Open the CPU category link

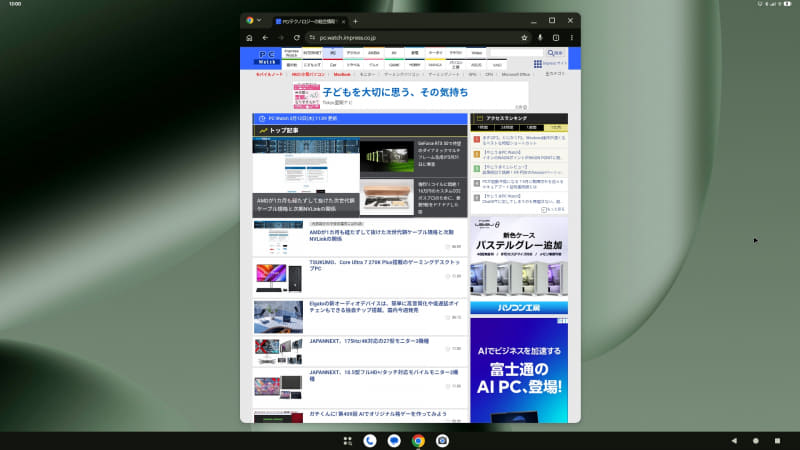click(489, 74)
